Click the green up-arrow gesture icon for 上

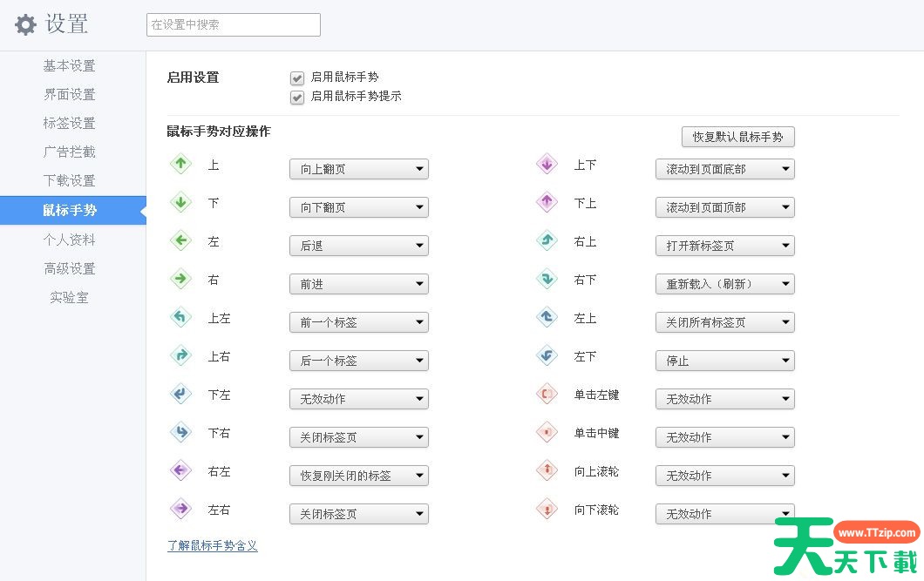(x=180, y=164)
